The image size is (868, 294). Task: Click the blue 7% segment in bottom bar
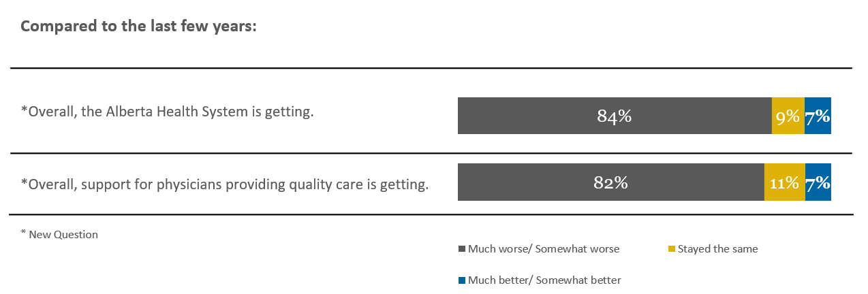click(818, 182)
